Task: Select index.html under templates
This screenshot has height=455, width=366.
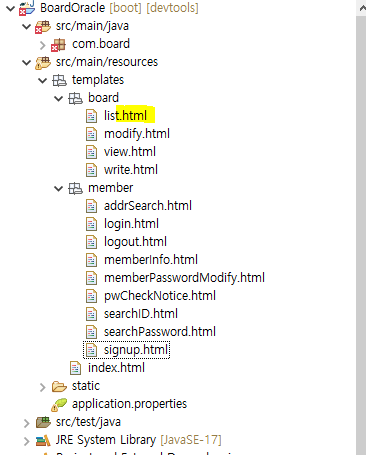Action: [x=116, y=368]
